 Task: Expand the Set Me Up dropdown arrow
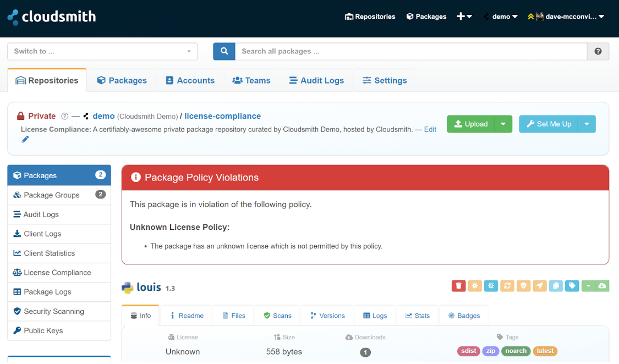(587, 124)
